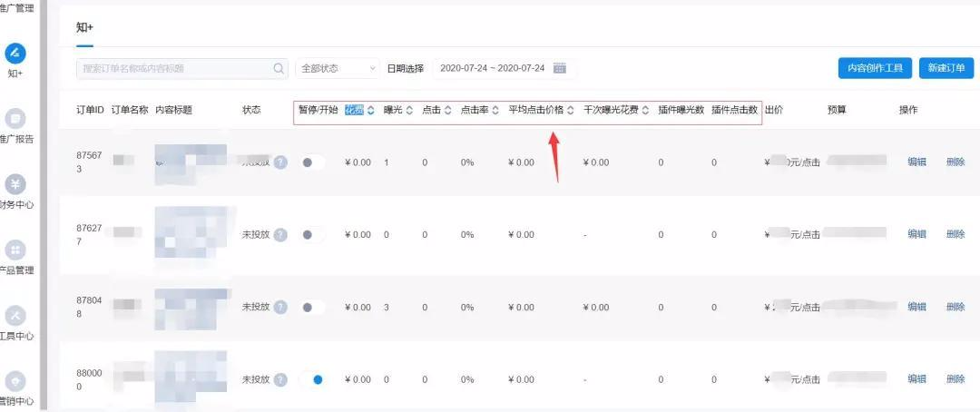The height and width of the screenshot is (412, 980).
Task: Open the 推广报告 sidebar icon
Action: point(15,118)
